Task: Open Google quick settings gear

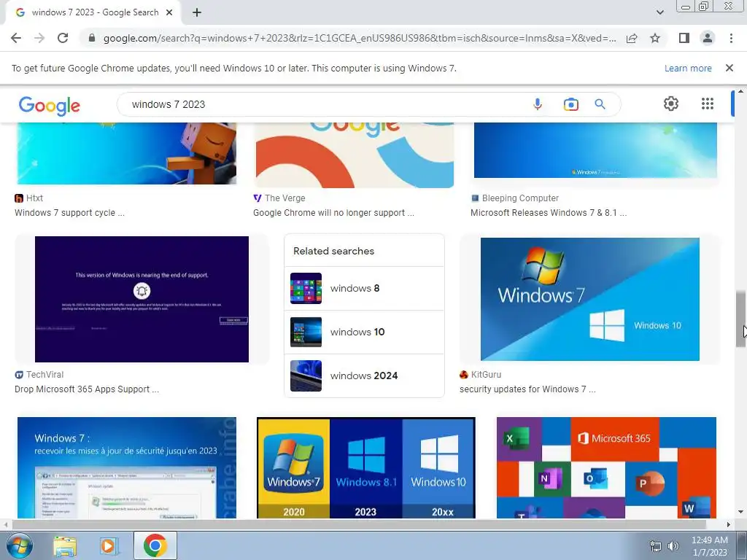Action: tap(671, 104)
